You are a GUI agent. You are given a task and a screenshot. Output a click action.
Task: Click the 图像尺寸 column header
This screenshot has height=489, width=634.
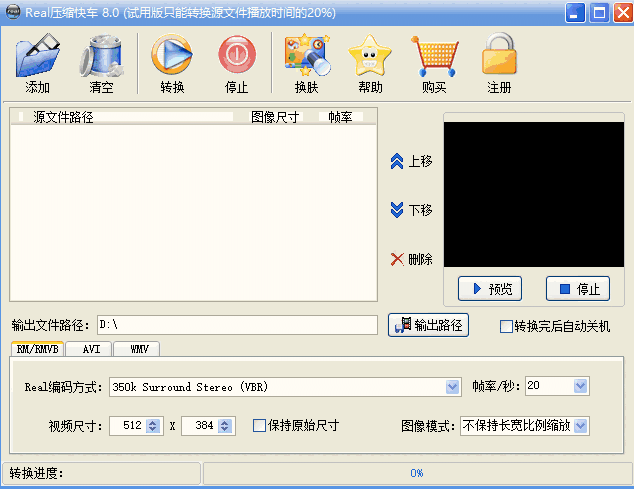pyautogui.click(x=276, y=117)
